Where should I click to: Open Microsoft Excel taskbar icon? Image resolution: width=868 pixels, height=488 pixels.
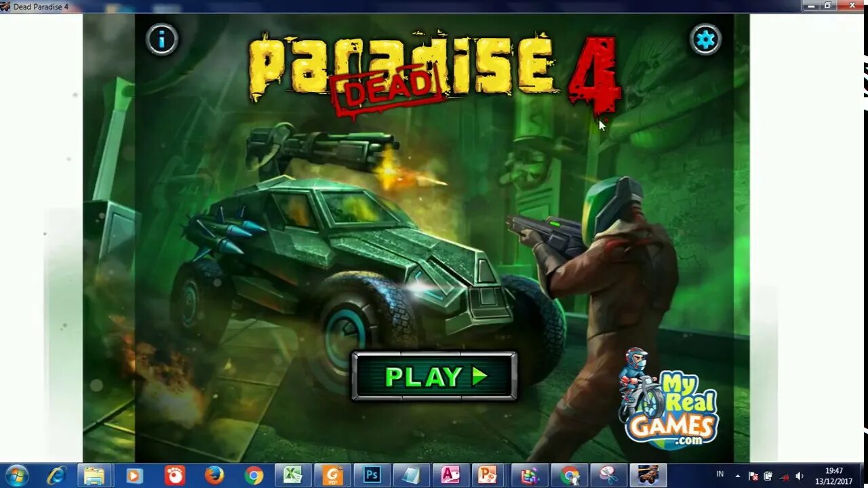click(293, 475)
